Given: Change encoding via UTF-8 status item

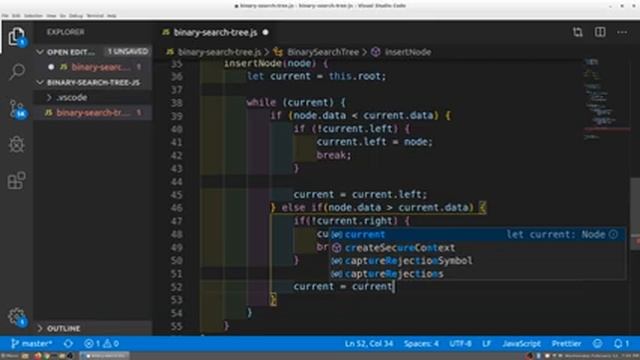Looking at the screenshot, I should 460,344.
